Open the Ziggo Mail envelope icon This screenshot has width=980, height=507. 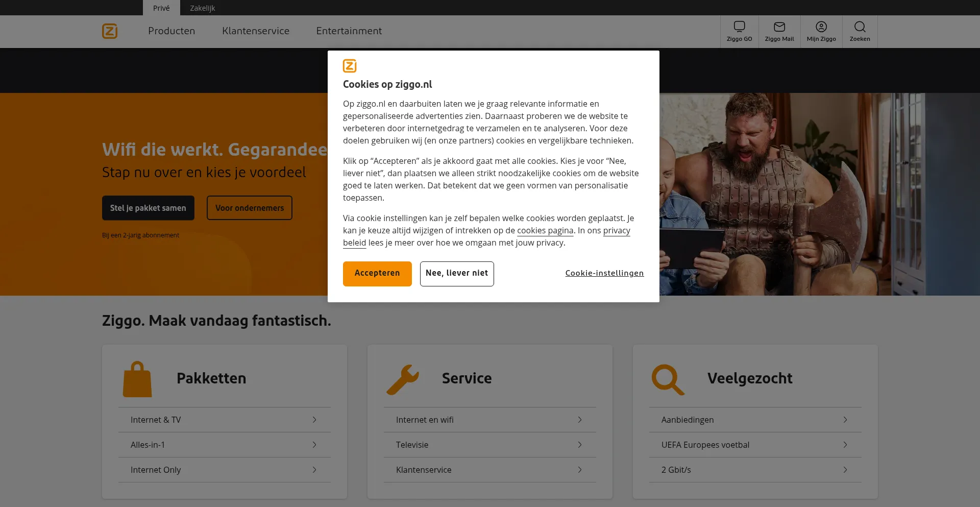coord(779,27)
